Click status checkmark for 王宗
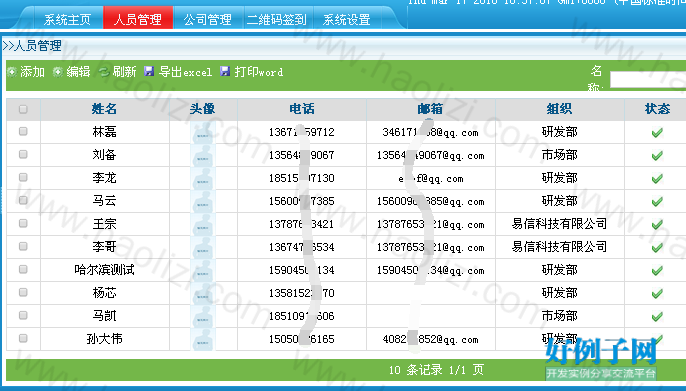The image size is (686, 391). pyautogui.click(x=657, y=224)
